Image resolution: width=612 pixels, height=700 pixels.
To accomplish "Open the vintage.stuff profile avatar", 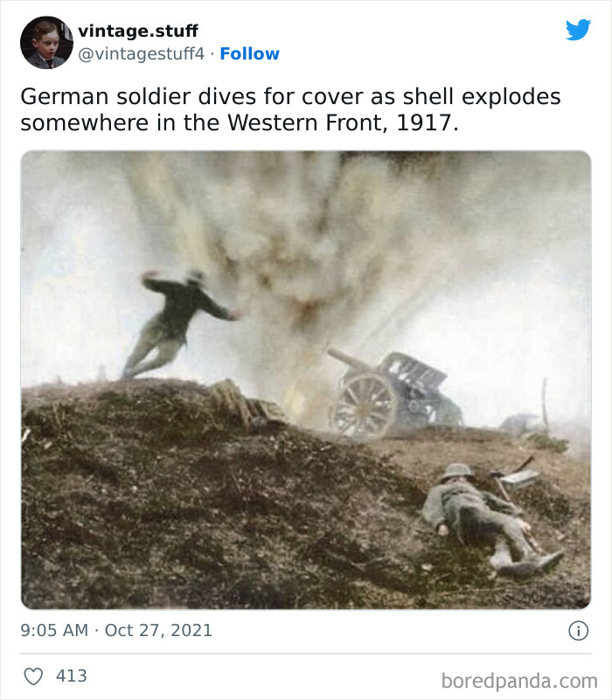I will pos(46,42).
